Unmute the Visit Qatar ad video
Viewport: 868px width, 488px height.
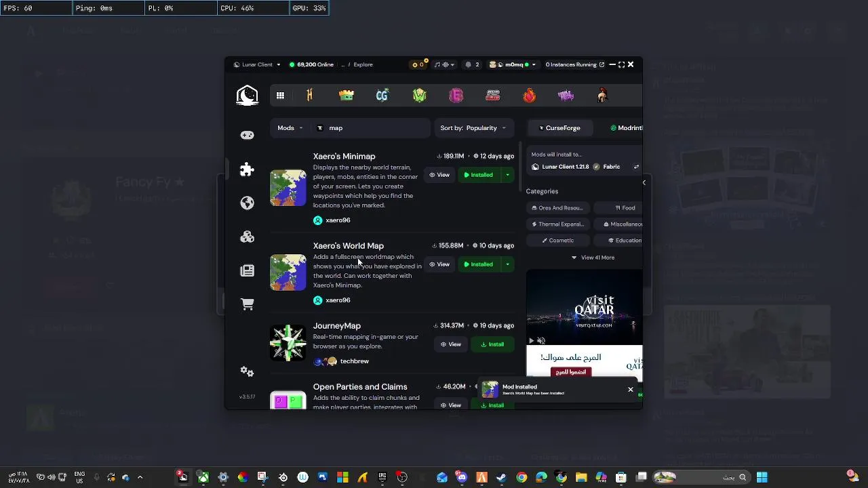coord(541,340)
